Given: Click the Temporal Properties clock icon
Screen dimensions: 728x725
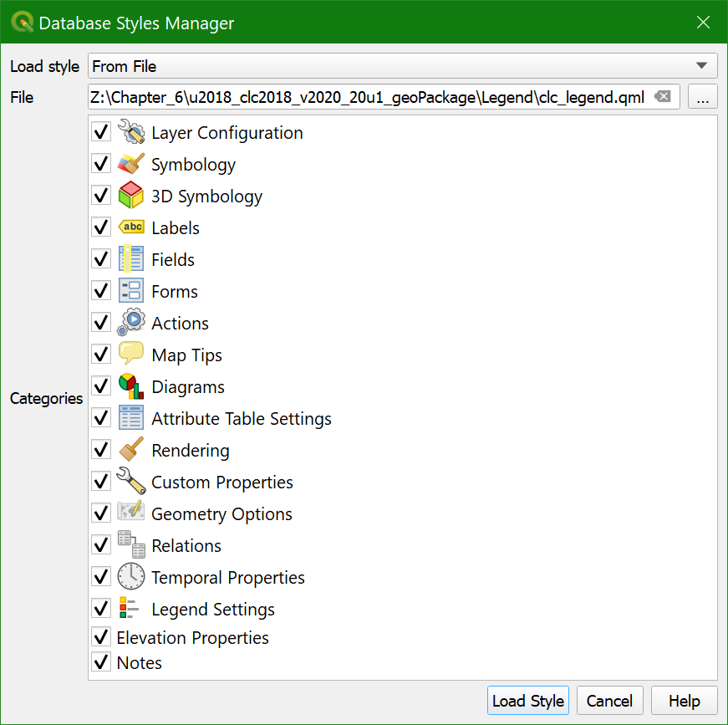Looking at the screenshot, I should coord(131,576).
